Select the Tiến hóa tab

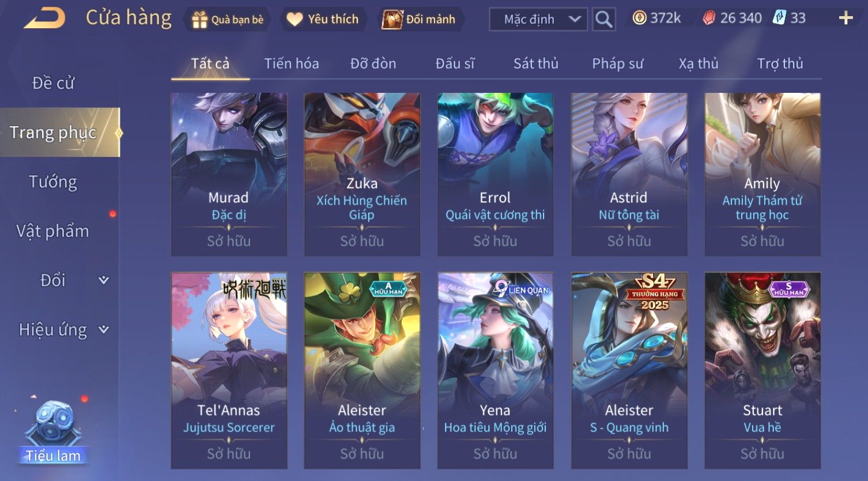tap(292, 63)
